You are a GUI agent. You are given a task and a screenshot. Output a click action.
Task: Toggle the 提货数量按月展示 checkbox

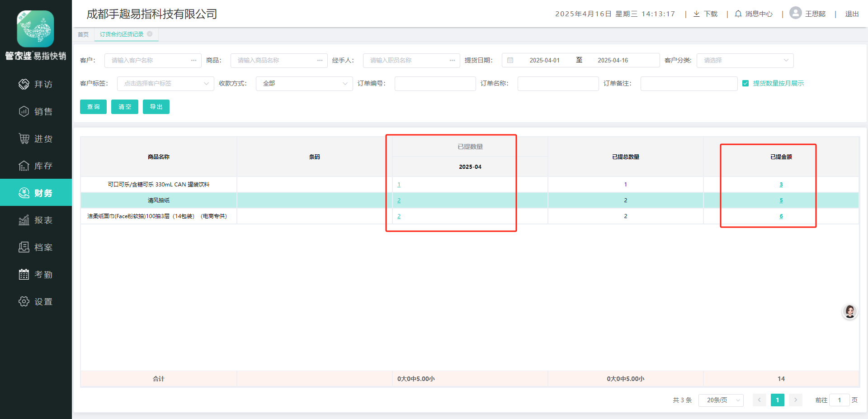coord(745,83)
